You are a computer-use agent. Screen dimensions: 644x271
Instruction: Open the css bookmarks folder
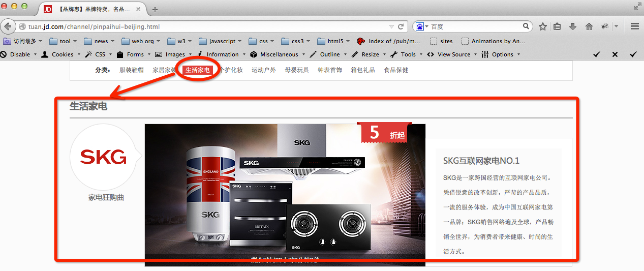[261, 41]
